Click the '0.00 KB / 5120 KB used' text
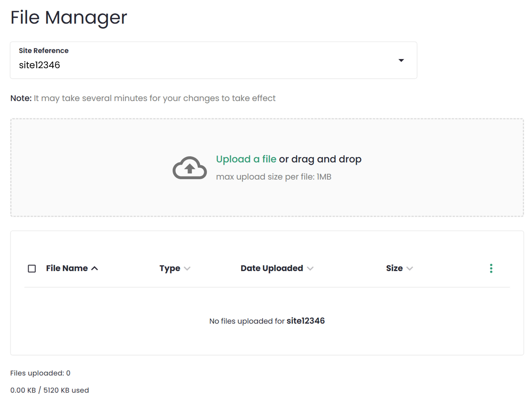The width and height of the screenshot is (532, 414). click(49, 390)
